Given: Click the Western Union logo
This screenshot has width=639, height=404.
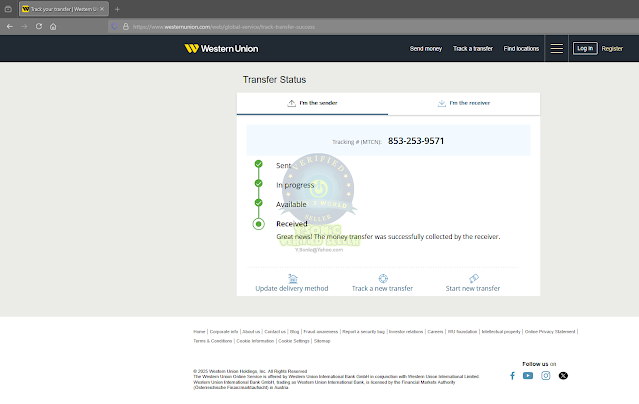Looking at the screenshot, I should tap(221, 49).
